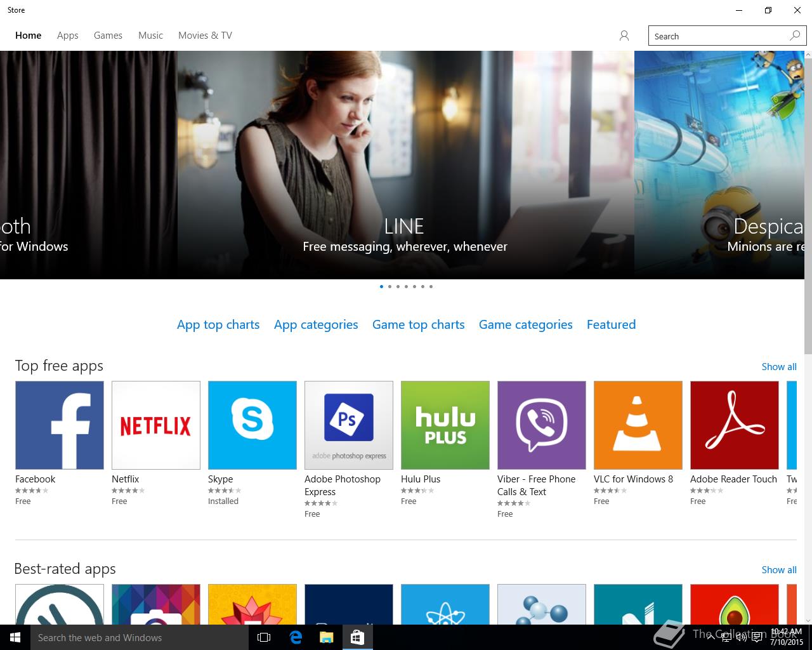
Task: Open the Featured link
Action: click(x=611, y=324)
